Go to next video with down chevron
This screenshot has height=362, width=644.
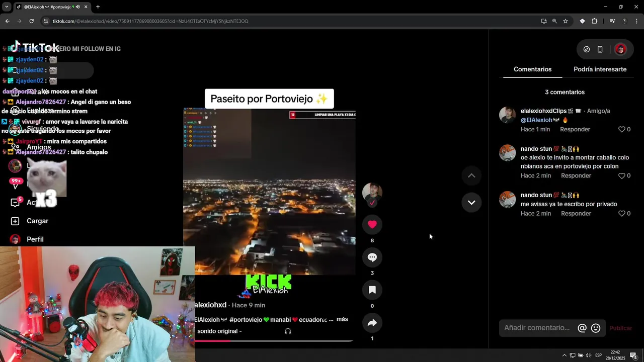(x=471, y=202)
